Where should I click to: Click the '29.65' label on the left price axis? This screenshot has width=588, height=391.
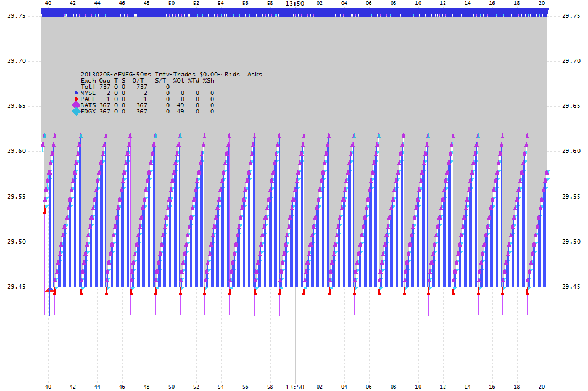point(17,106)
